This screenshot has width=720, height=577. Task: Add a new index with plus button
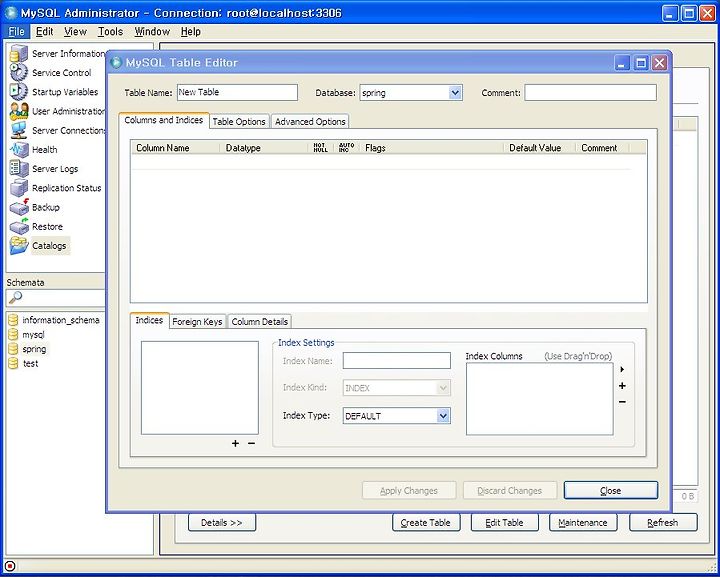(235, 443)
